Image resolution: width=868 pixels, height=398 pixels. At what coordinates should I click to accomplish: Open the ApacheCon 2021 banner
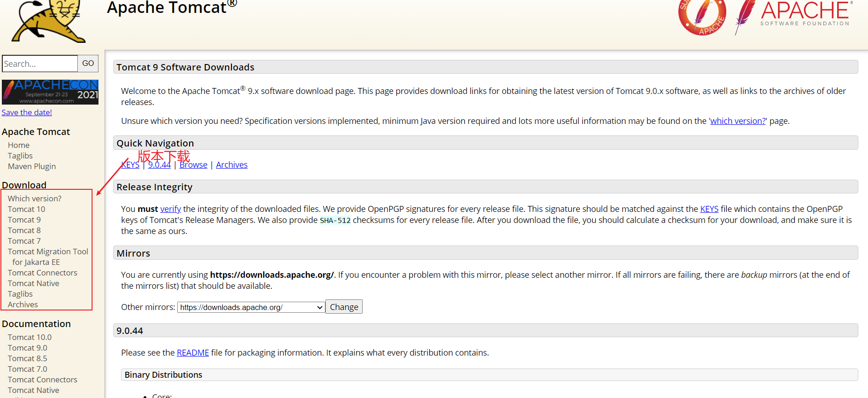click(x=50, y=92)
